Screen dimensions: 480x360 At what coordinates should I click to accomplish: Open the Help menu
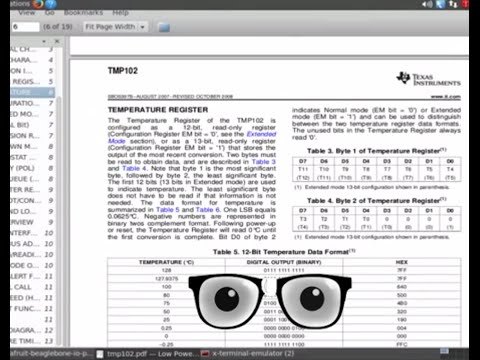click(x=120, y=13)
